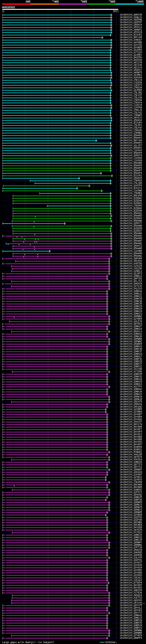This screenshot has height=644, width=146.
Task: Select label UniRef100_C5KME6
Action: click(131, 193)
